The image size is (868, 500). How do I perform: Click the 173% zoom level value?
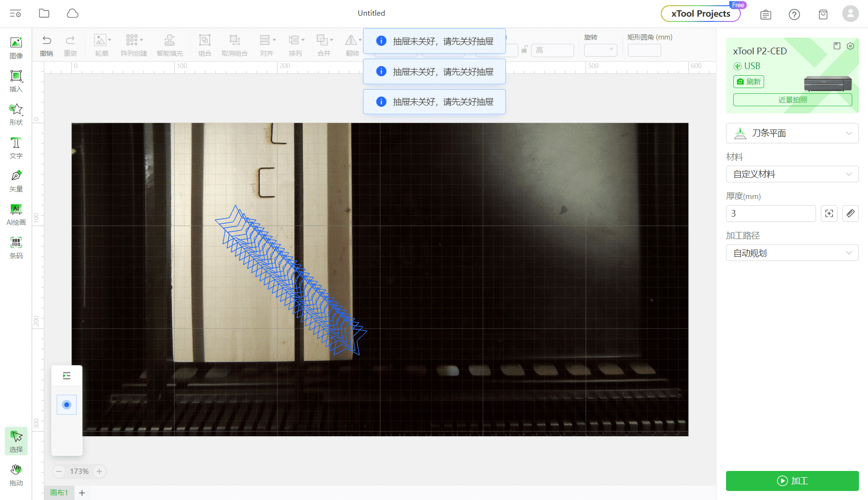[79, 471]
